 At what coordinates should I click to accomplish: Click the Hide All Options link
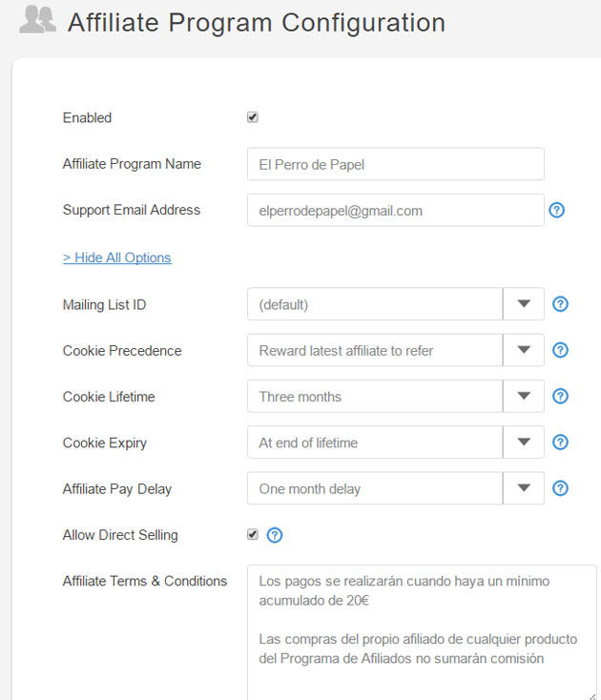[116, 257]
